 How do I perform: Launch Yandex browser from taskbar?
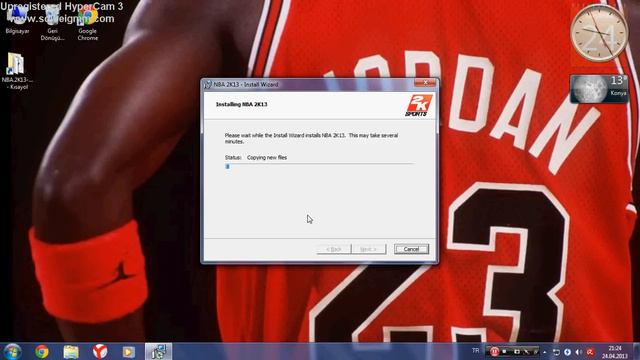pos(100,351)
